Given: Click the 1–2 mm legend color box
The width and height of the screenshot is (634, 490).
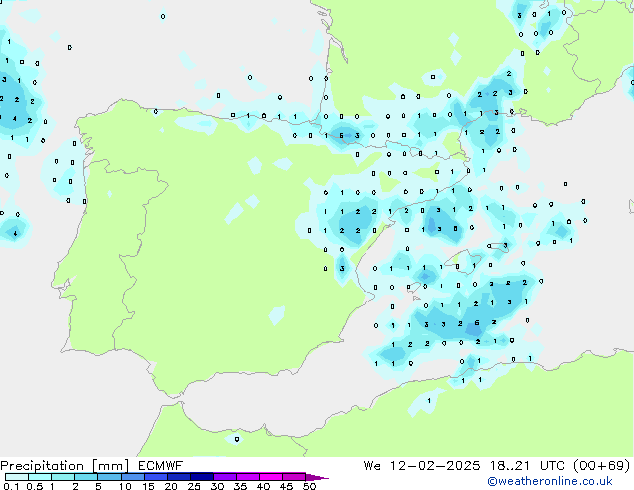Looking at the screenshot, I should click(63, 477).
